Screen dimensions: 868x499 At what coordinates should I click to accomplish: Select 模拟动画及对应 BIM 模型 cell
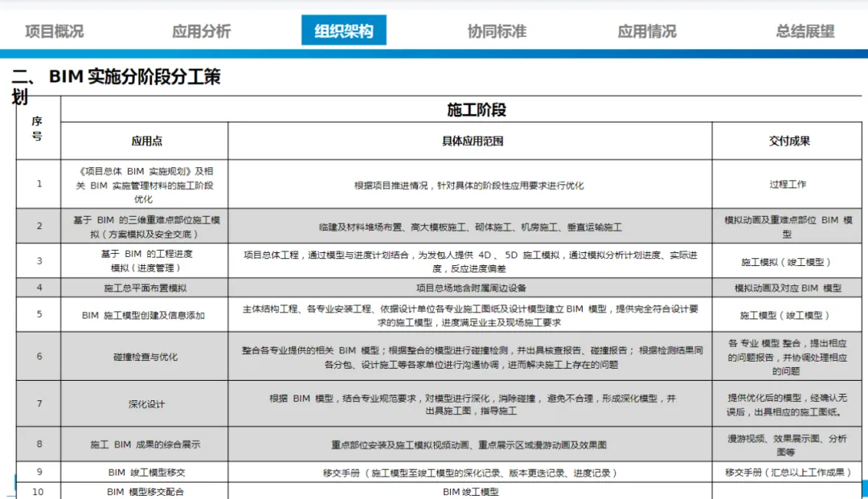tap(787, 288)
